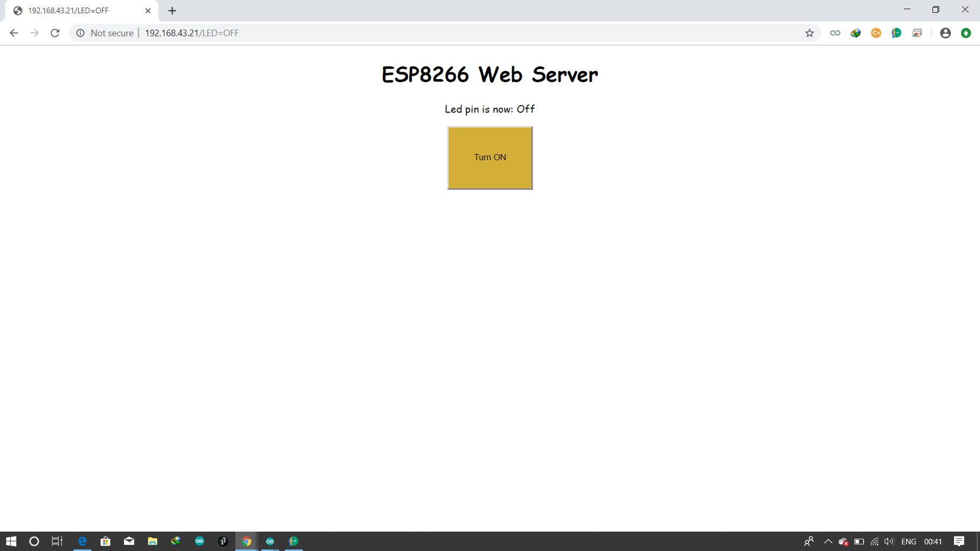
Task: Open the Arduino IDE from the taskbar
Action: pyautogui.click(x=200, y=541)
